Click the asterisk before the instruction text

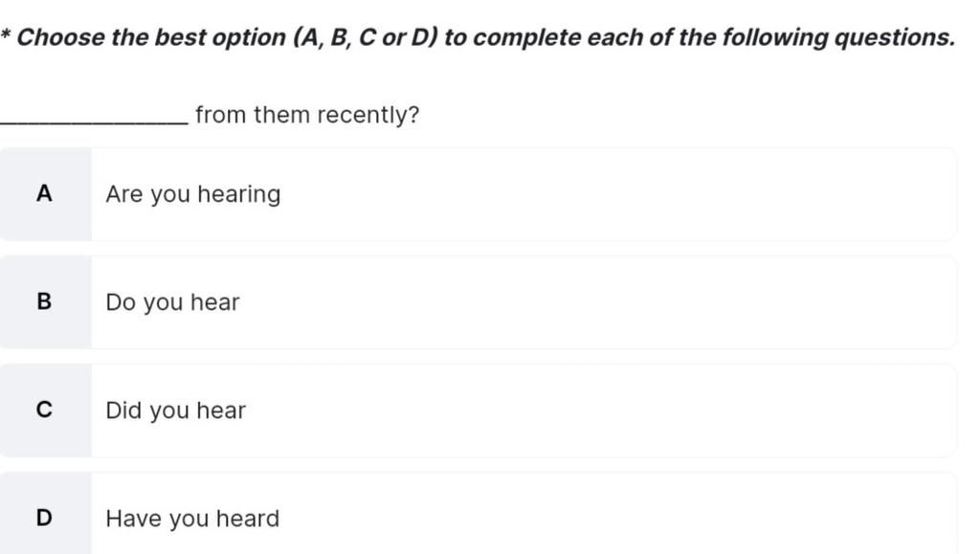(6, 36)
